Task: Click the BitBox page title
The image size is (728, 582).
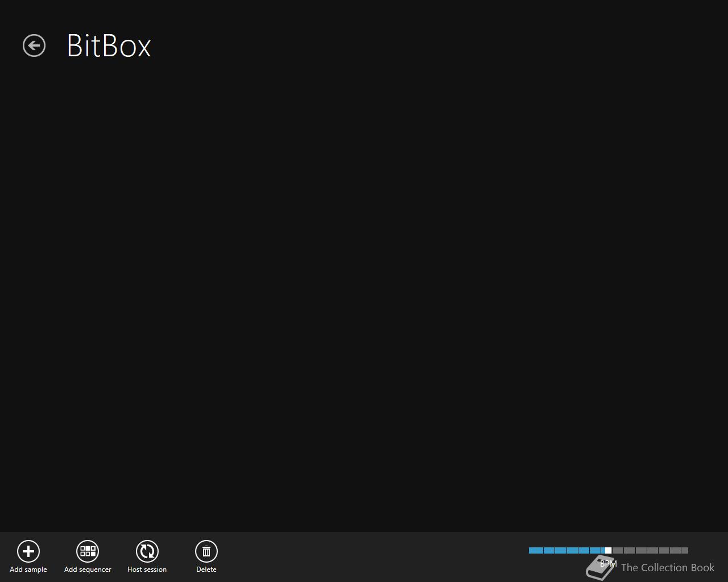Action: coord(109,45)
